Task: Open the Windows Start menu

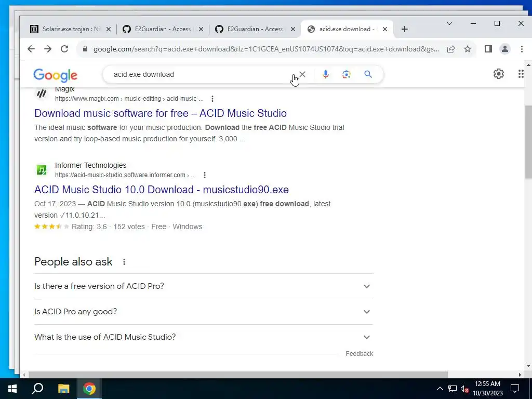Action: [x=12, y=389]
